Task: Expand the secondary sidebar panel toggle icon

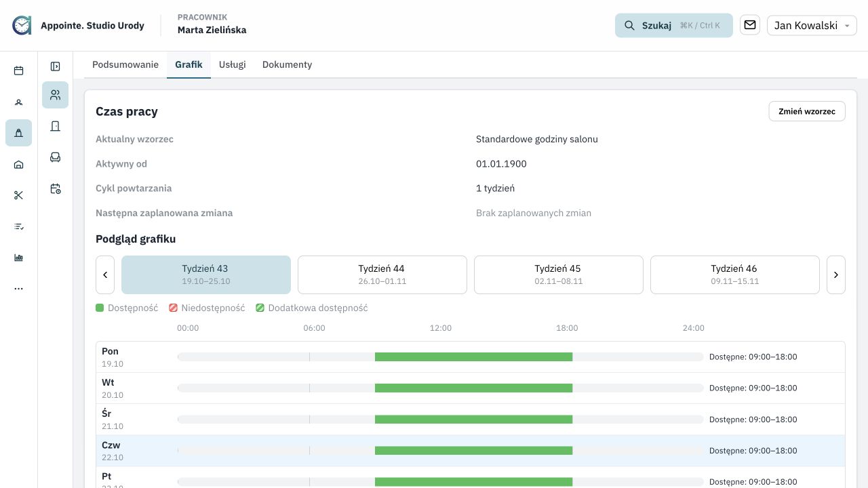Action: 56,66
